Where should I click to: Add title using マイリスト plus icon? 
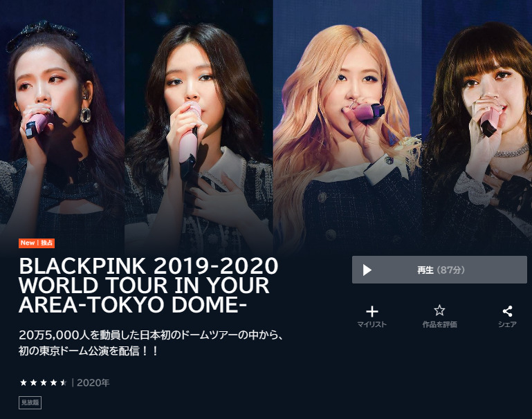(x=372, y=311)
